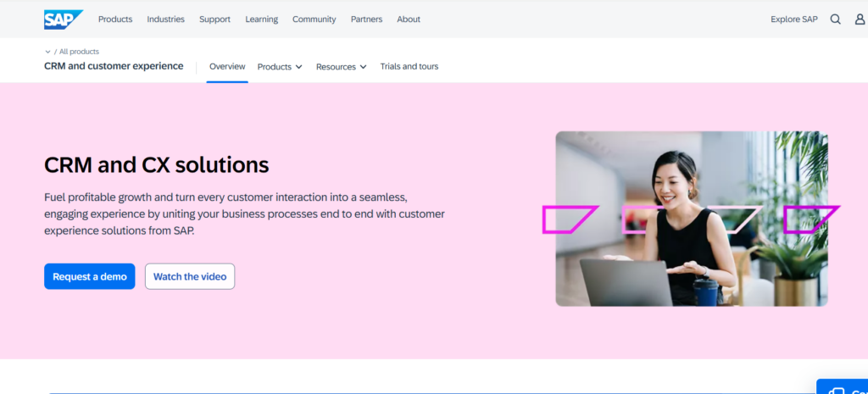This screenshot has width=868, height=394.
Task: Open the Support menu
Action: coord(214,19)
